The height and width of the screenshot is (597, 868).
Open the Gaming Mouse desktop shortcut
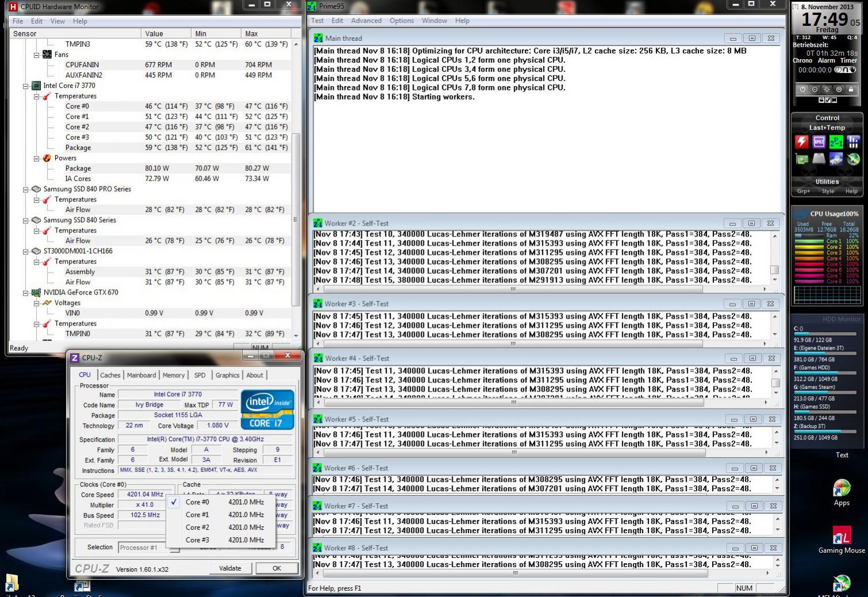(842, 541)
